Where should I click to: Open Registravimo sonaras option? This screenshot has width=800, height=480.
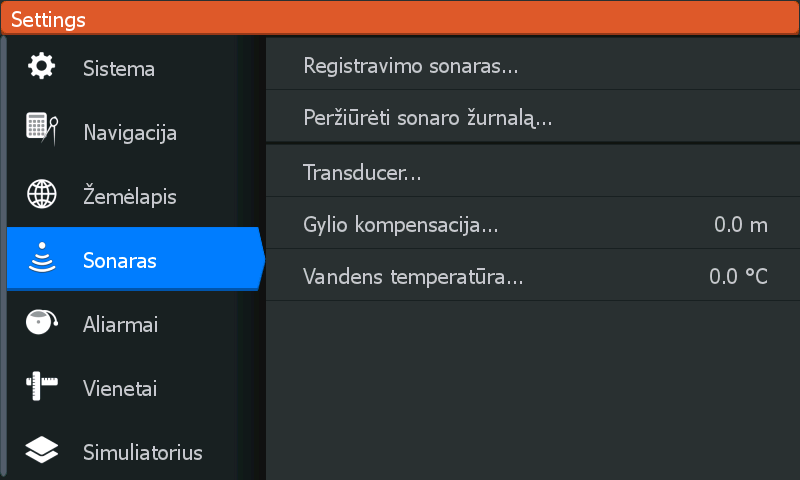(x=533, y=66)
